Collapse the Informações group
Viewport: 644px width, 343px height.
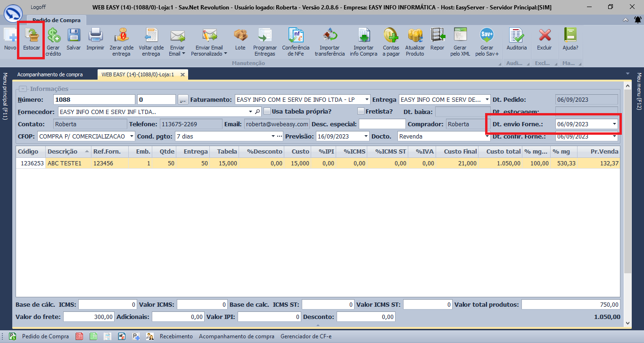(x=23, y=89)
